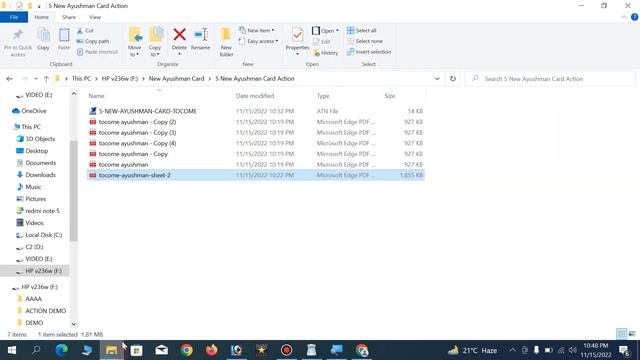Click the Rename icon

[200, 35]
